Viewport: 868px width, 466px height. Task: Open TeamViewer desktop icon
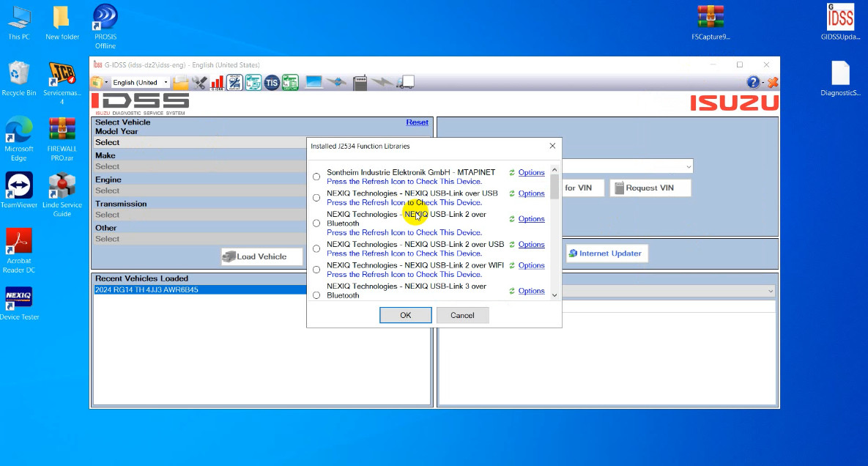(19, 190)
